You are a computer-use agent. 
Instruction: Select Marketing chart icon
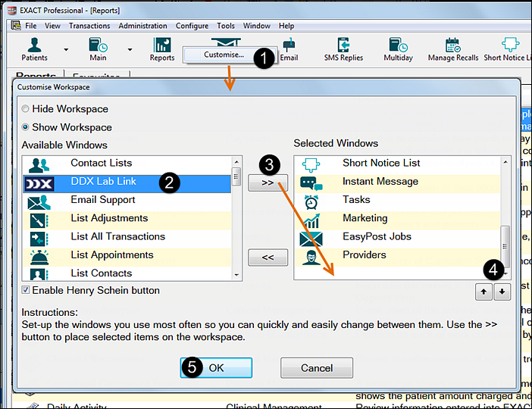[311, 220]
